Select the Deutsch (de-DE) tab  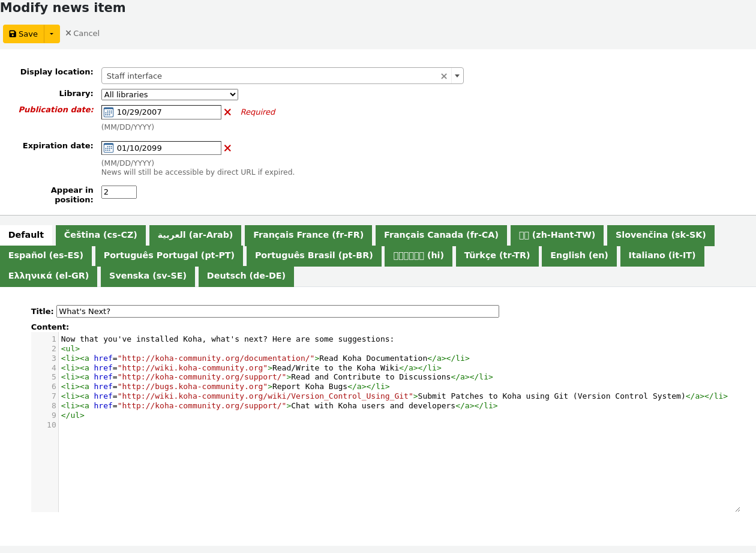pos(246,276)
